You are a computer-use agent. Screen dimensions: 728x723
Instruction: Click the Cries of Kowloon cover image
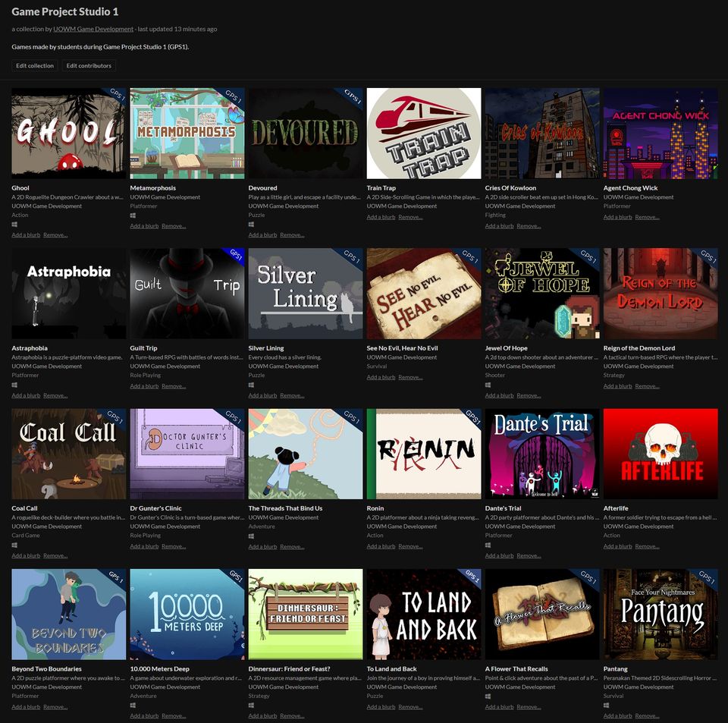pos(542,134)
